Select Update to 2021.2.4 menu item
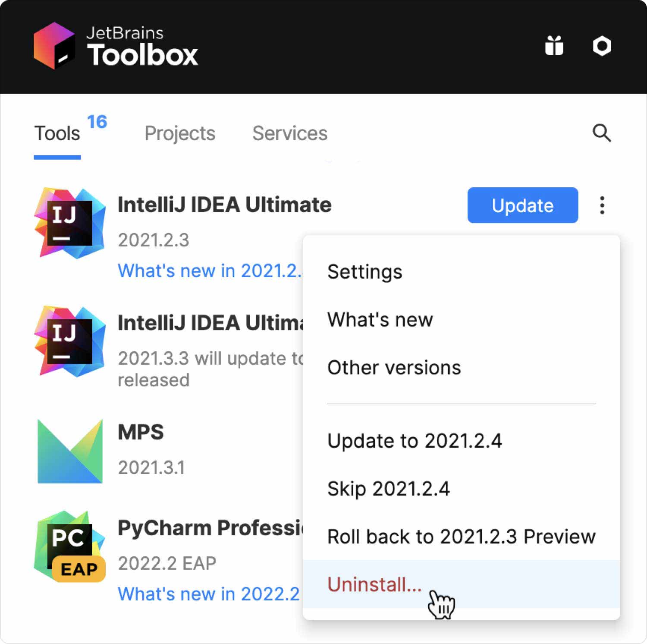647x644 pixels. [x=415, y=441]
